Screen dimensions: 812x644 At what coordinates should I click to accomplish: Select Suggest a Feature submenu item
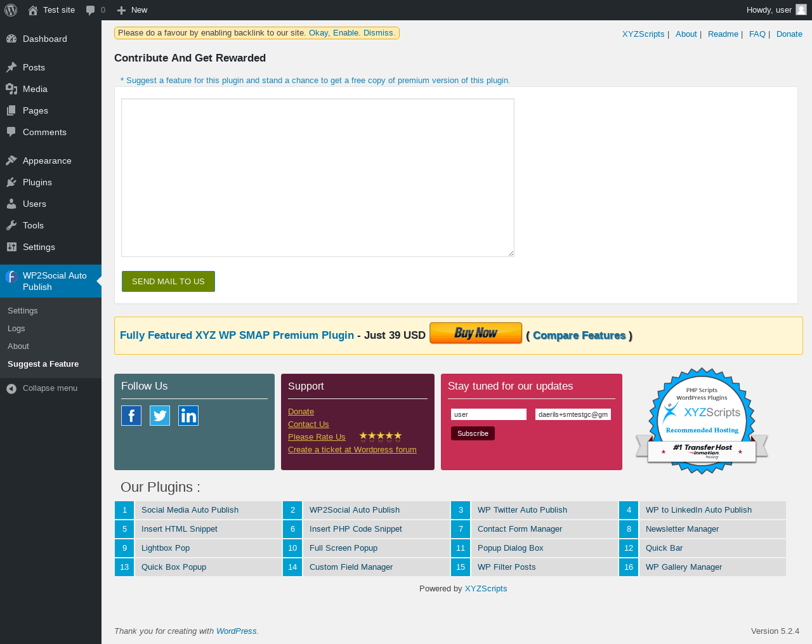point(43,364)
